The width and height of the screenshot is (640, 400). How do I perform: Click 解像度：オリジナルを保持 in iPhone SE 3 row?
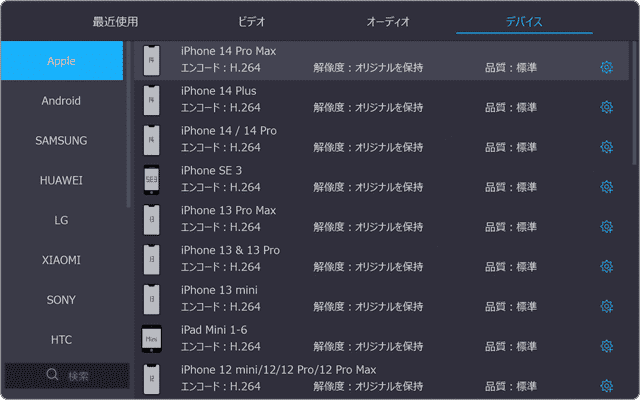point(368,187)
